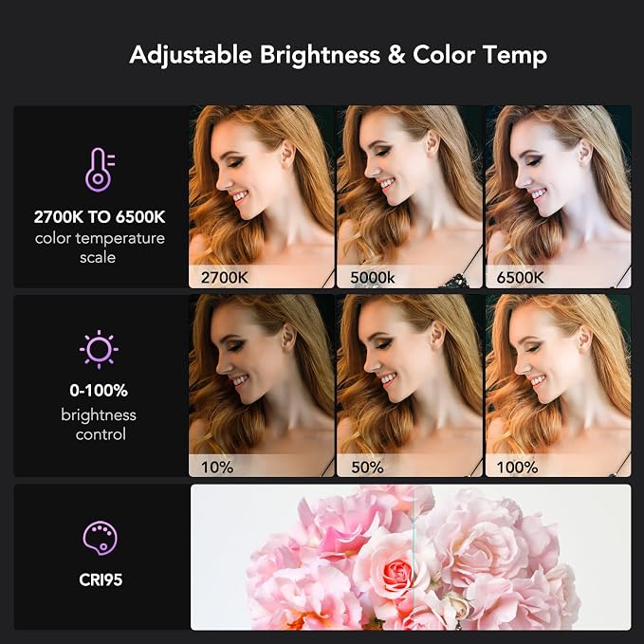This screenshot has width=644, height=644.
Task: Select the 6500K color temperature photo
Action: pos(558,196)
